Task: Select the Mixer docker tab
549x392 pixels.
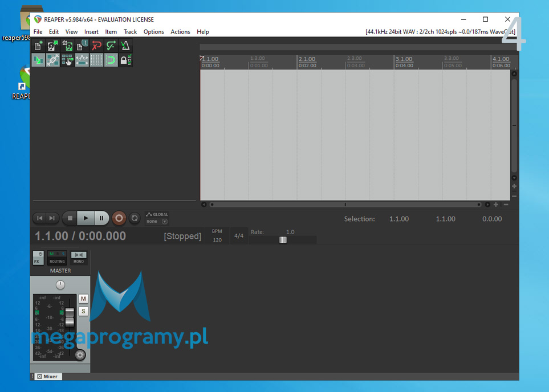Action: 48,377
